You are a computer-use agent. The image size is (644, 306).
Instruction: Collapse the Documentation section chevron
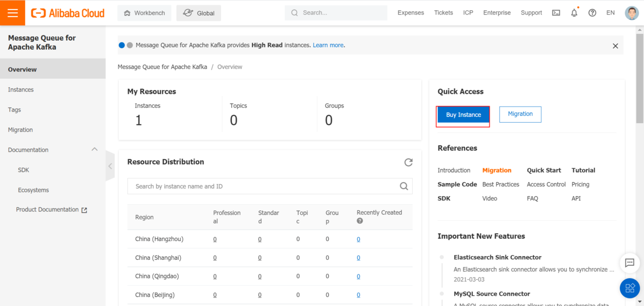pyautogui.click(x=95, y=150)
